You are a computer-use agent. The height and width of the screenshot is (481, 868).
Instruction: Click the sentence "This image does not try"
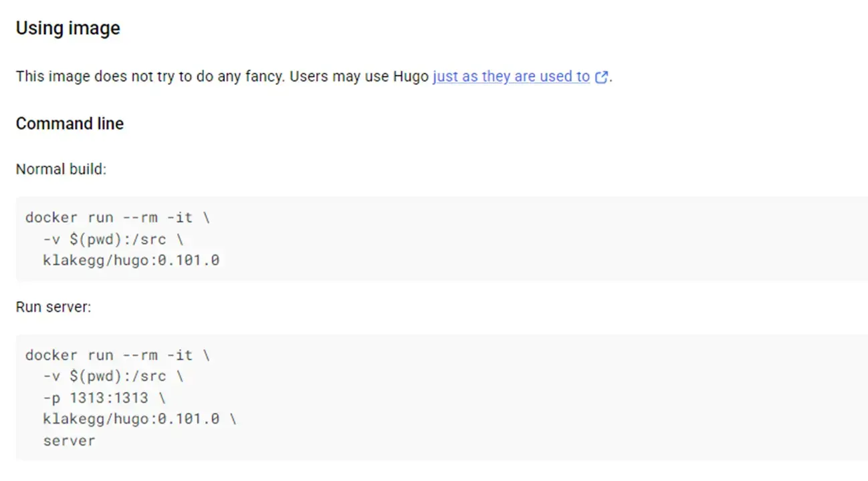pyautogui.click(x=87, y=77)
